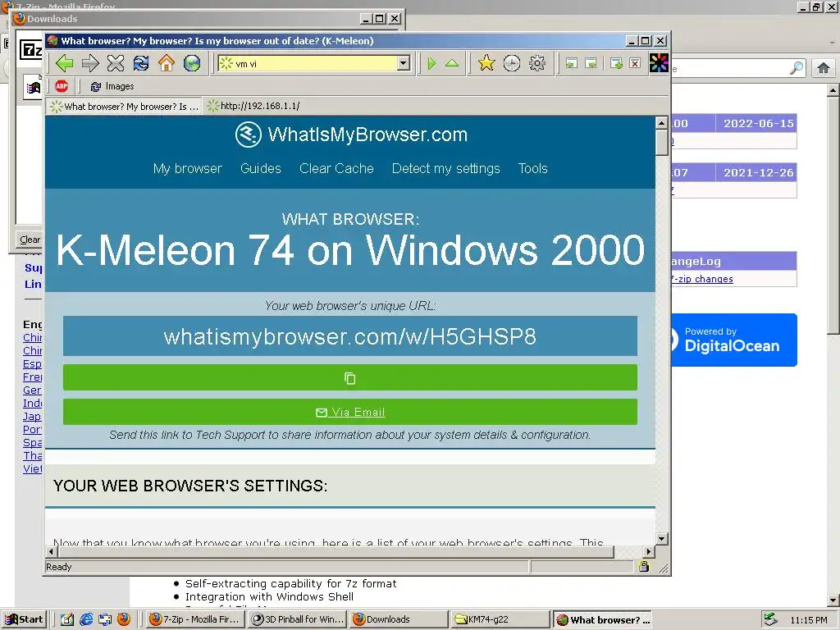Toggle Images loading button
This screenshot has height=630, width=840.
coord(112,86)
